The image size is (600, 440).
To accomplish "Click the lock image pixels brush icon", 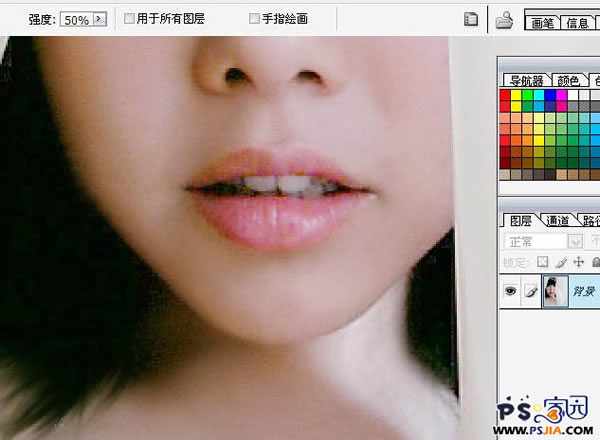I will [x=561, y=262].
